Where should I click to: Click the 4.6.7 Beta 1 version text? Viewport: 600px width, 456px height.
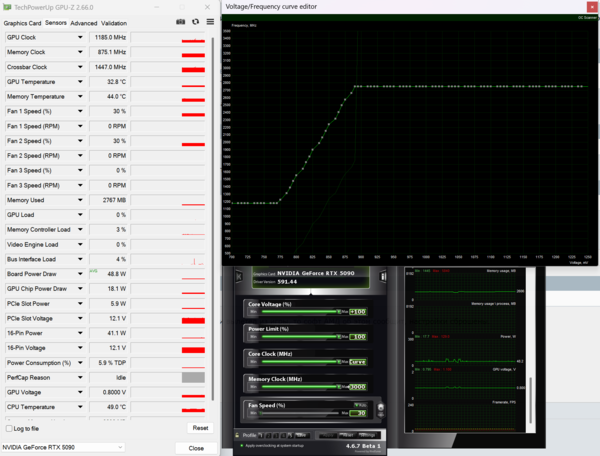point(363,446)
